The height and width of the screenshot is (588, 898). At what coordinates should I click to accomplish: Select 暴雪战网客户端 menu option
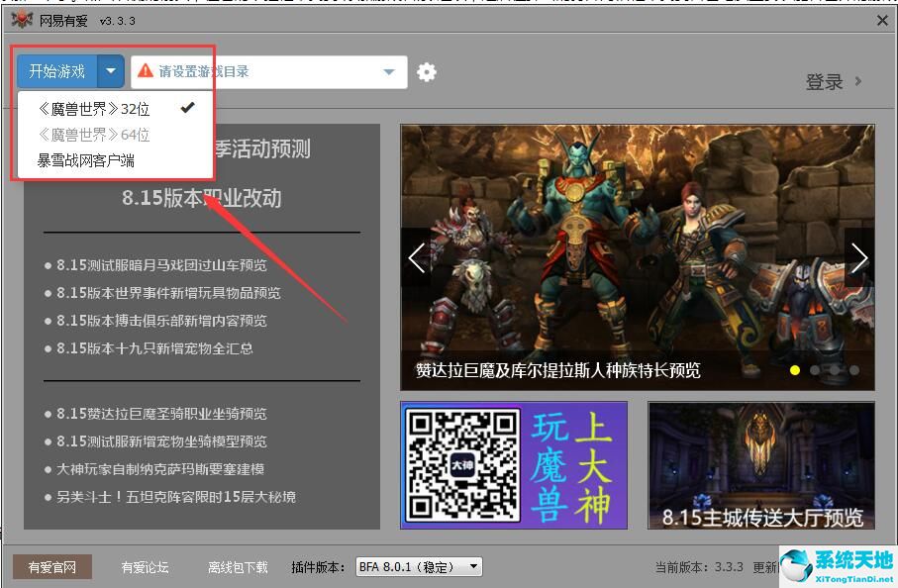click(116, 161)
